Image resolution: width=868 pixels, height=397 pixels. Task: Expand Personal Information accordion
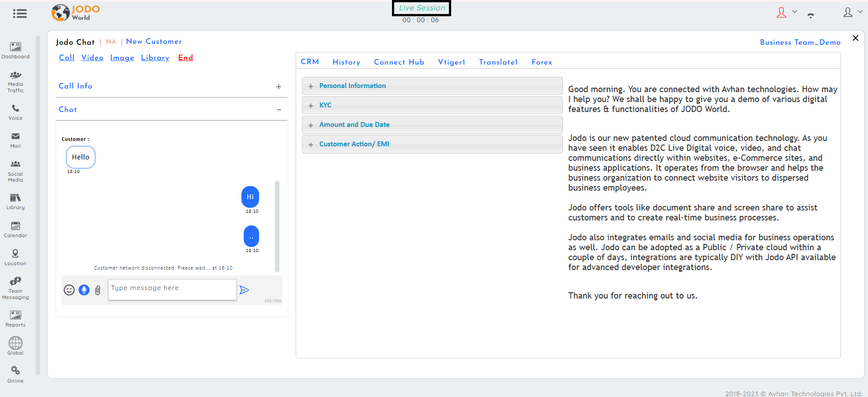432,86
